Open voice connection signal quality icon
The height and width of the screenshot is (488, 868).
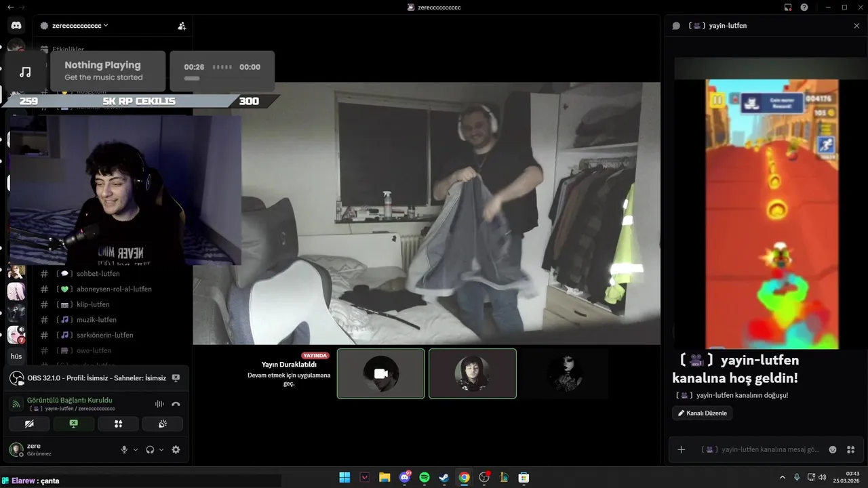click(x=16, y=404)
